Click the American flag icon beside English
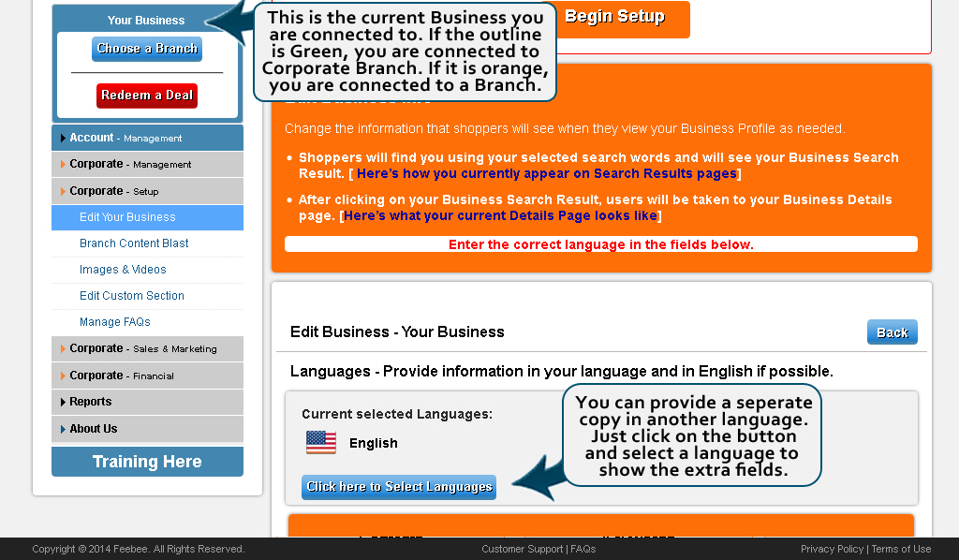 pos(318,441)
